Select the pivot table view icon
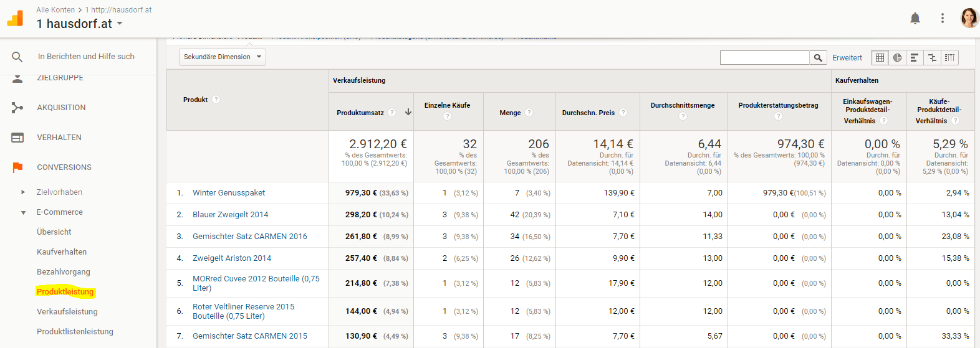 (x=949, y=58)
